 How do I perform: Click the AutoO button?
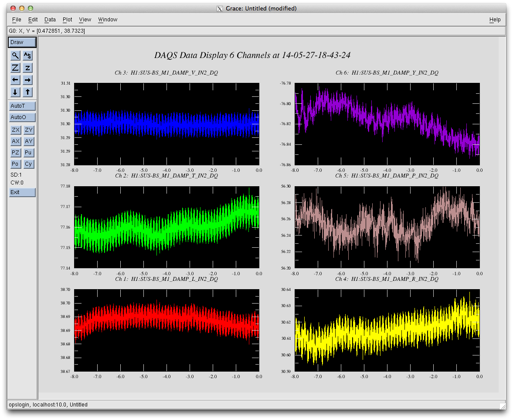pyautogui.click(x=22, y=117)
